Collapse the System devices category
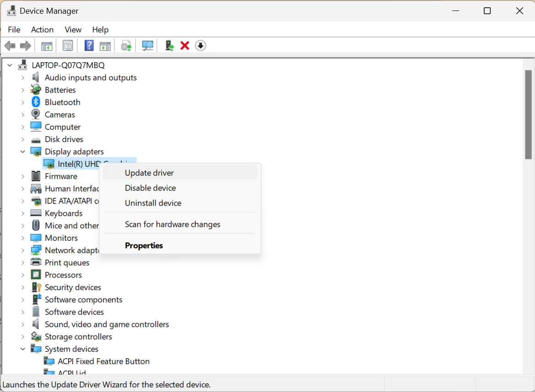 [23, 349]
